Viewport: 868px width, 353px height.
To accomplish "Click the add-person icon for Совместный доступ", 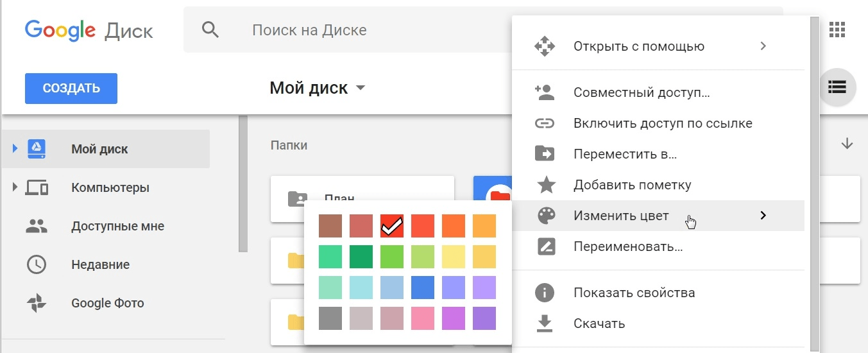I will click(x=544, y=92).
